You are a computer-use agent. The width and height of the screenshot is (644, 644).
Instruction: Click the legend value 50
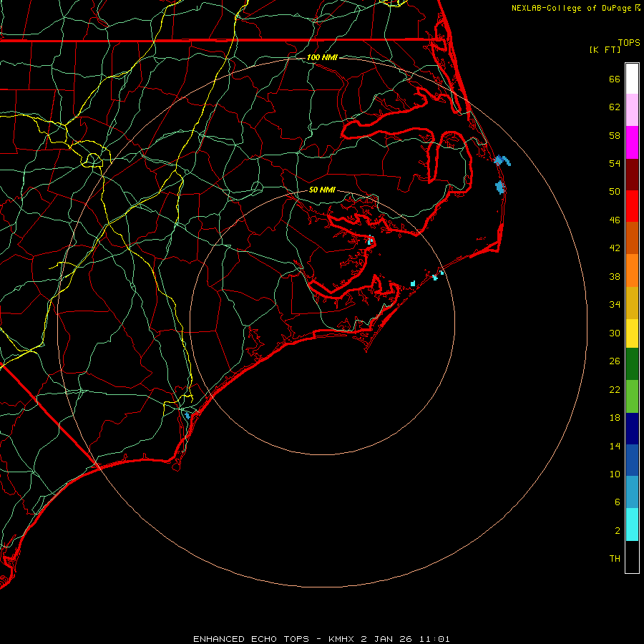coord(615,191)
